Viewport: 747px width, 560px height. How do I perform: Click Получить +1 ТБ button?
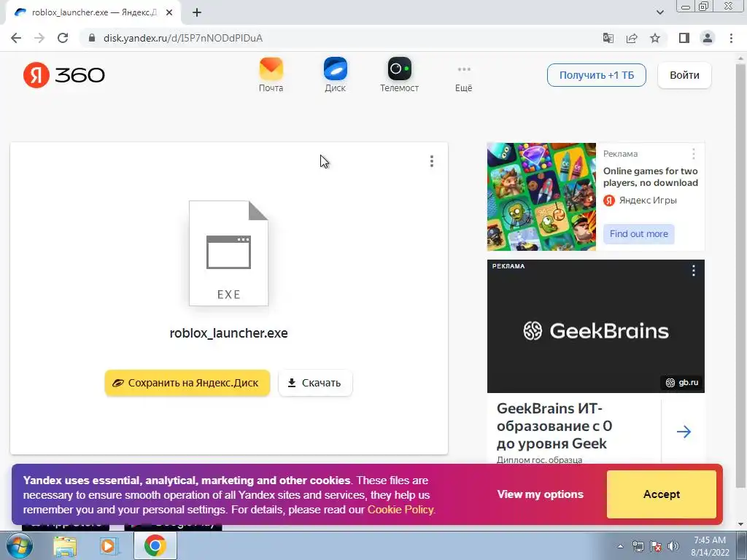click(597, 75)
